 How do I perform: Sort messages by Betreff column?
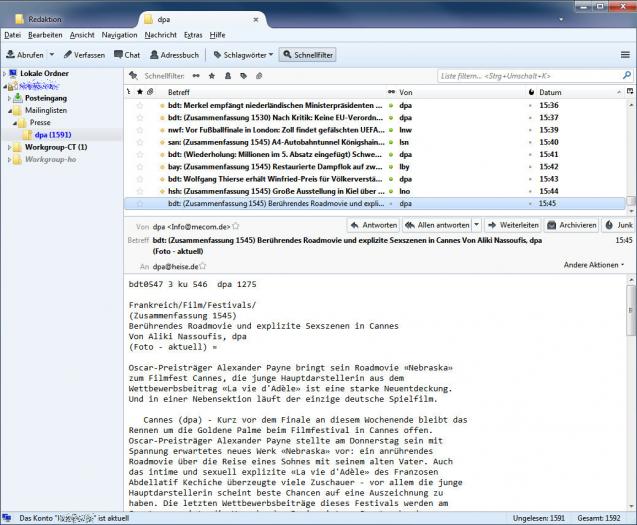[179, 92]
